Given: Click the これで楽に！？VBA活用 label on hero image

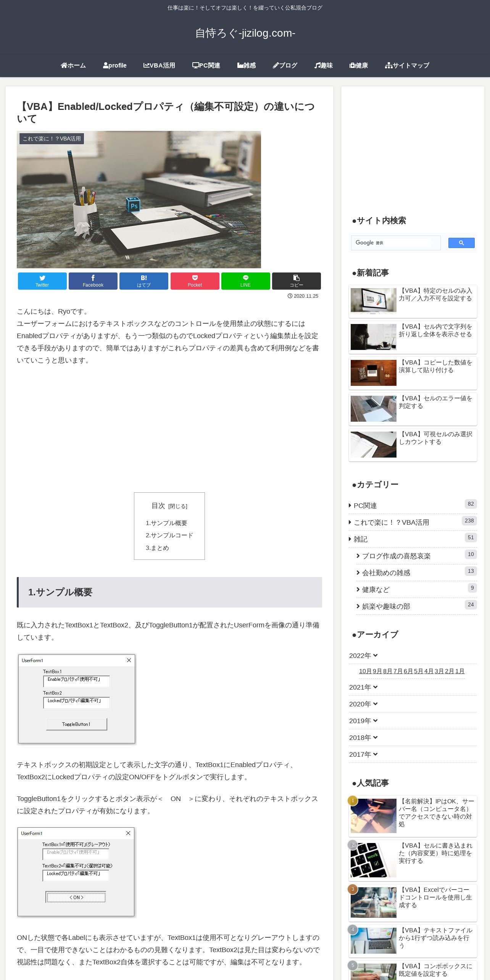Looking at the screenshot, I should tap(52, 139).
